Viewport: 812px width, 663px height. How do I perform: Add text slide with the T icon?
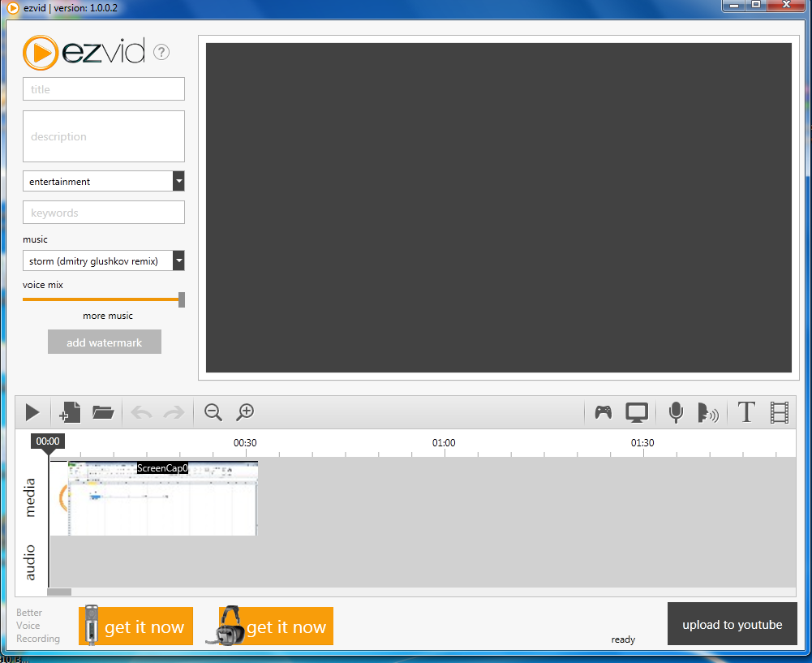(746, 412)
